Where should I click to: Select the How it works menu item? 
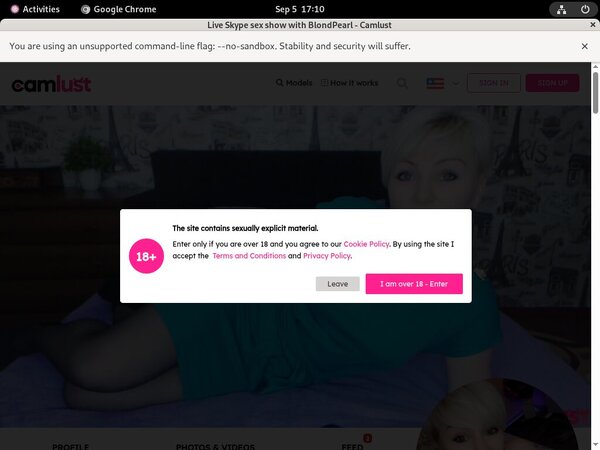click(350, 83)
